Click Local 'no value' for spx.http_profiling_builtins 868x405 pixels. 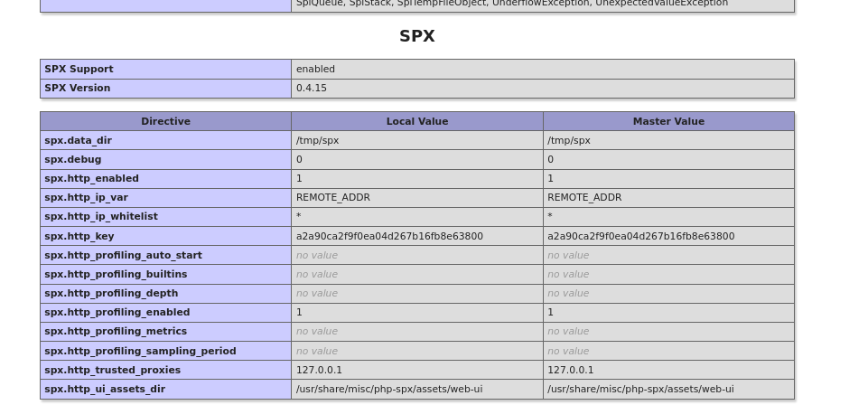(317, 274)
